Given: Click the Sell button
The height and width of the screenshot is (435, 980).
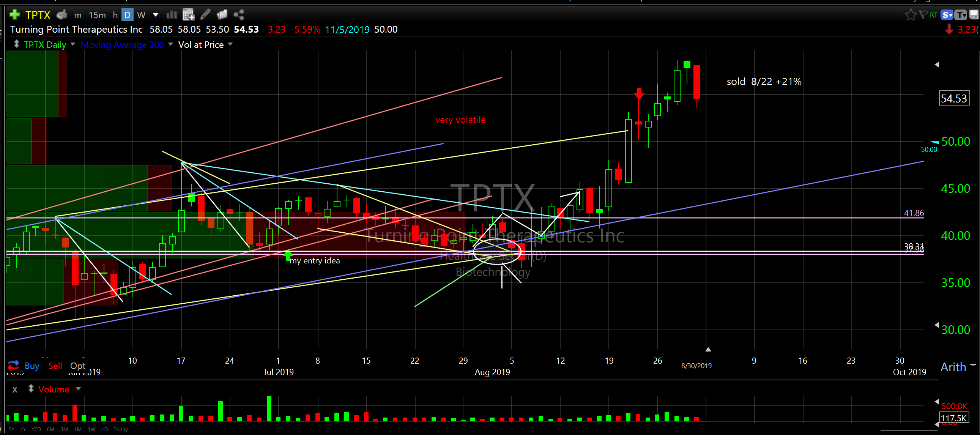Looking at the screenshot, I should point(55,366).
